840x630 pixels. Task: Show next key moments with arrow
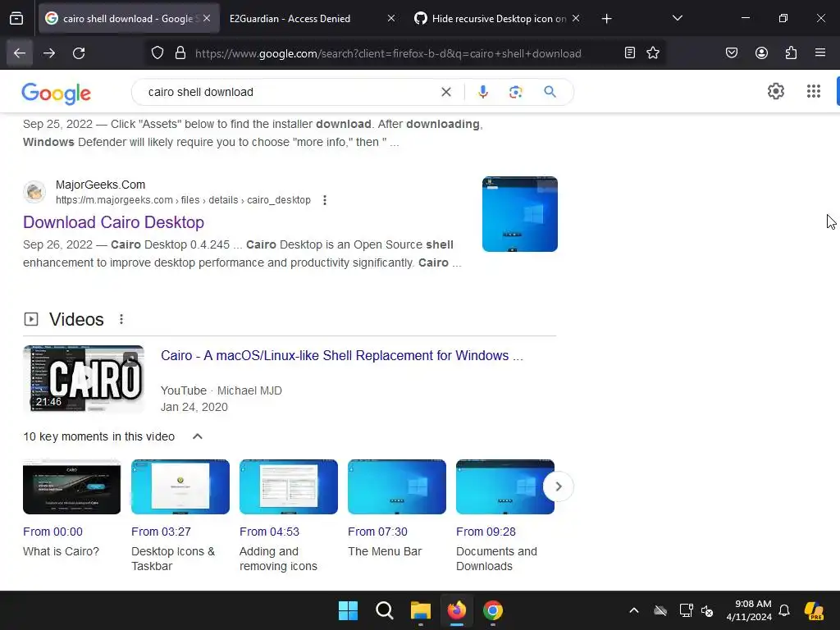click(558, 486)
